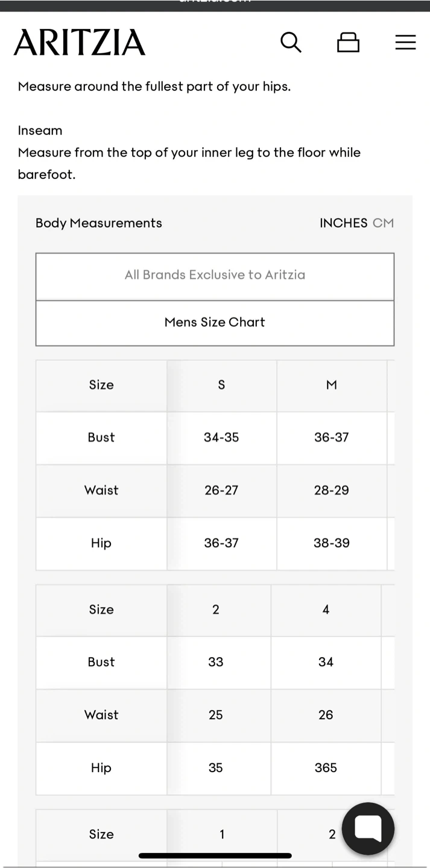Open the shopping bag icon
The width and height of the screenshot is (430, 868).
348,42
